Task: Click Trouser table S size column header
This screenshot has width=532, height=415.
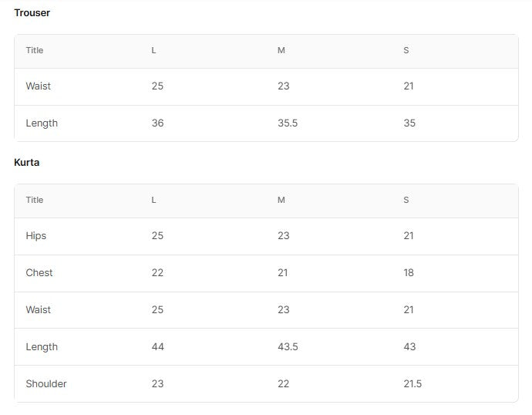Action: [x=406, y=50]
